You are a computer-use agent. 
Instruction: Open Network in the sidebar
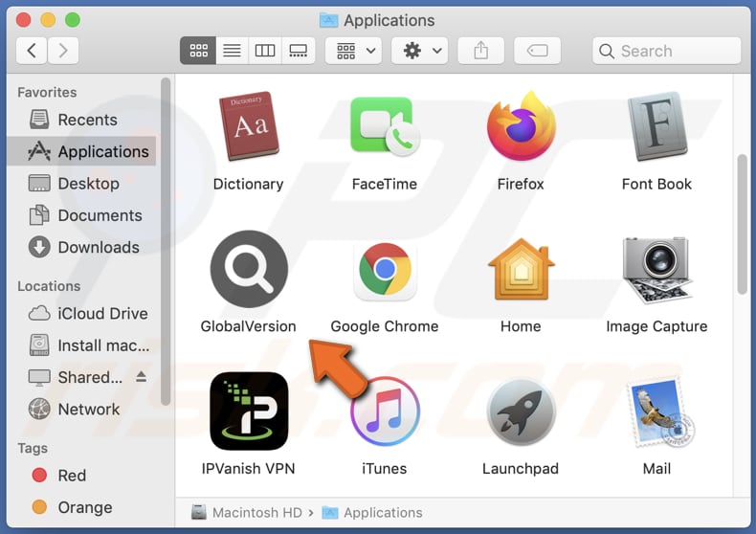coord(81,409)
